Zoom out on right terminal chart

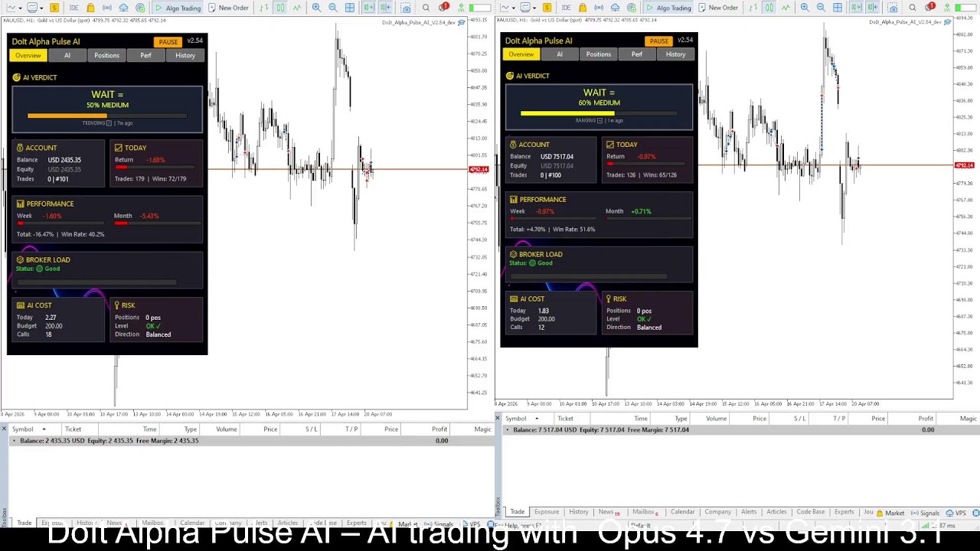821,8
